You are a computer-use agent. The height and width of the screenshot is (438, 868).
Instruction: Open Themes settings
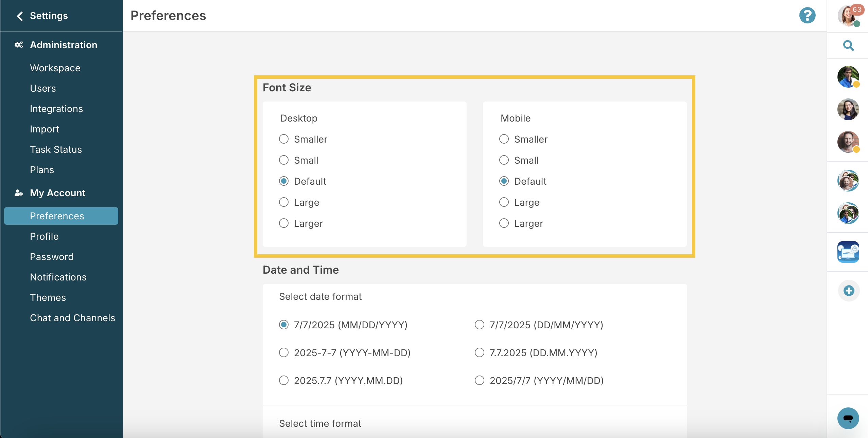(x=48, y=297)
